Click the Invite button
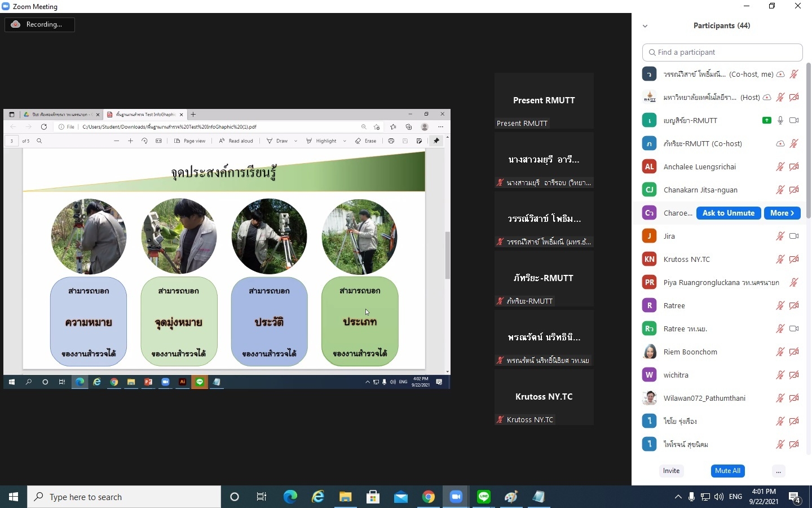Viewport: 812px width, 508px height. pyautogui.click(x=671, y=471)
